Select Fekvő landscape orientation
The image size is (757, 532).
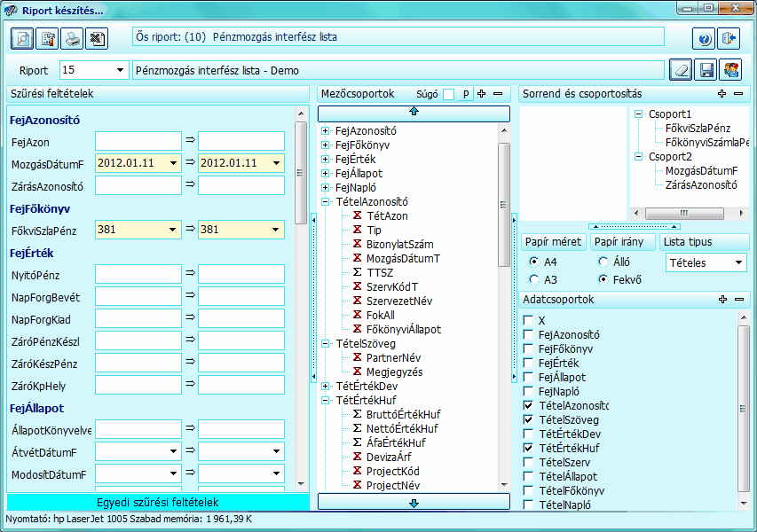[x=603, y=280]
